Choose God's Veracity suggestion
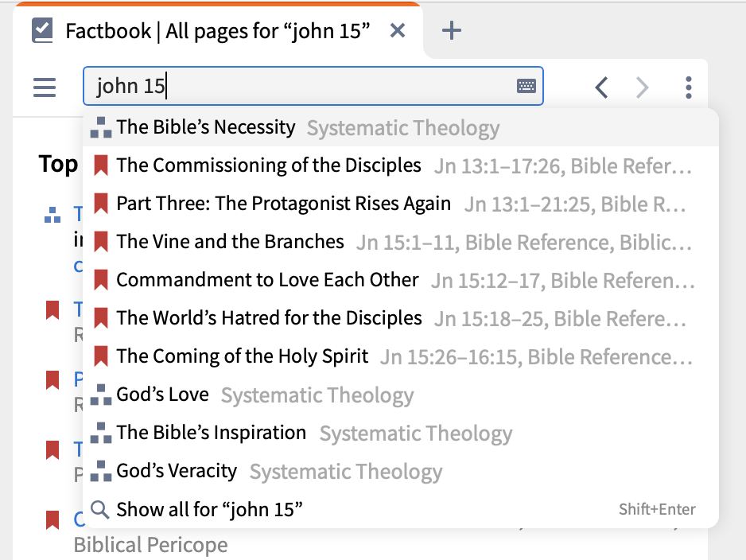Viewport: 746px width, 560px height. 401,471
